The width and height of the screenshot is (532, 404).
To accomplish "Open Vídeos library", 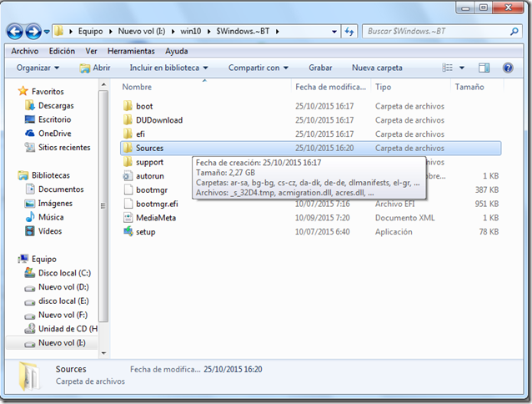I will [x=50, y=231].
